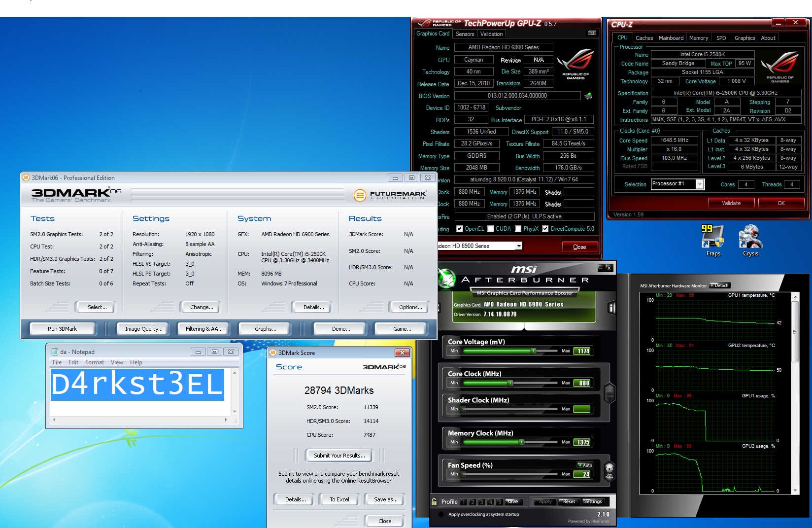Open the About tab in CPU-Z
Image resolution: width=812 pixels, height=528 pixels.
(768, 38)
